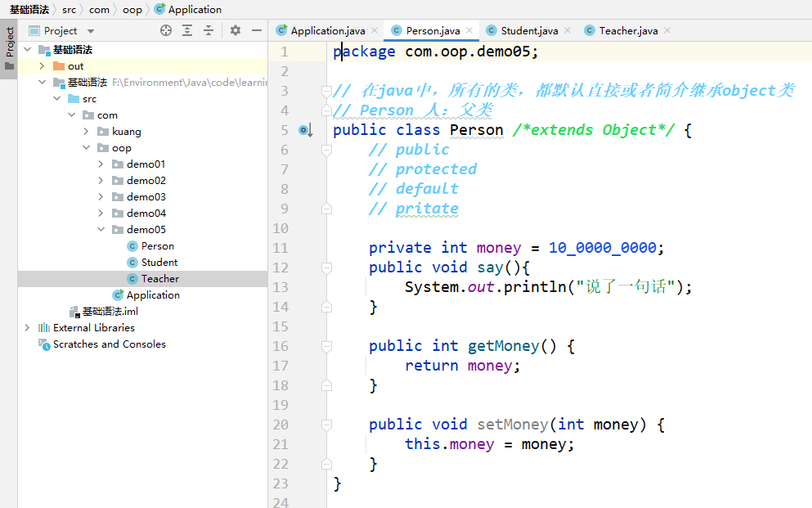Close the Person.java tab
Image resolution: width=812 pixels, height=508 pixels.
(x=469, y=30)
